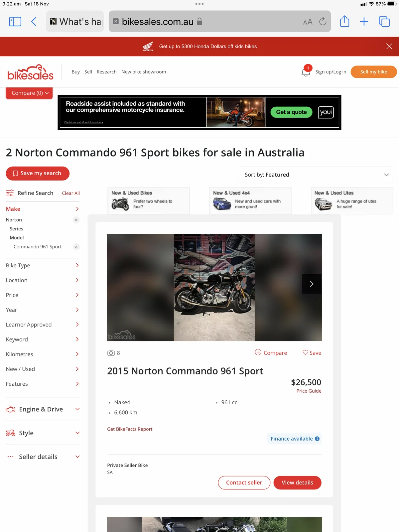Open the Research menu

106,72
